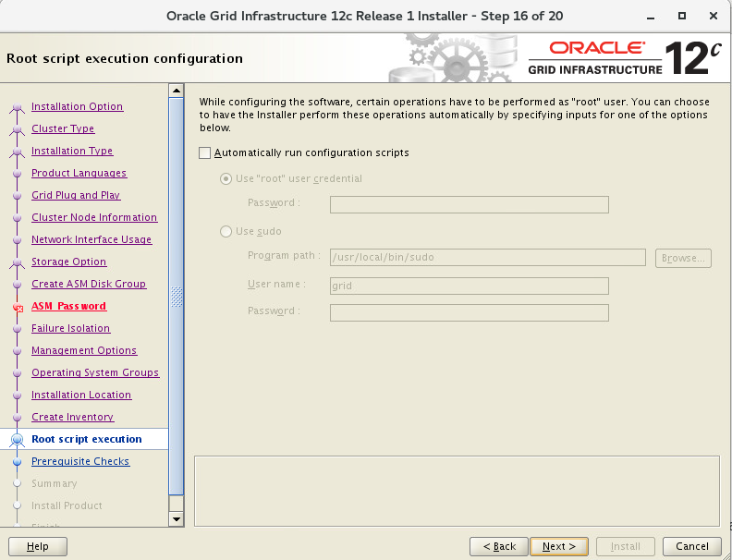Go to Installation Type step
Image resolution: width=732 pixels, height=560 pixels.
(72, 151)
